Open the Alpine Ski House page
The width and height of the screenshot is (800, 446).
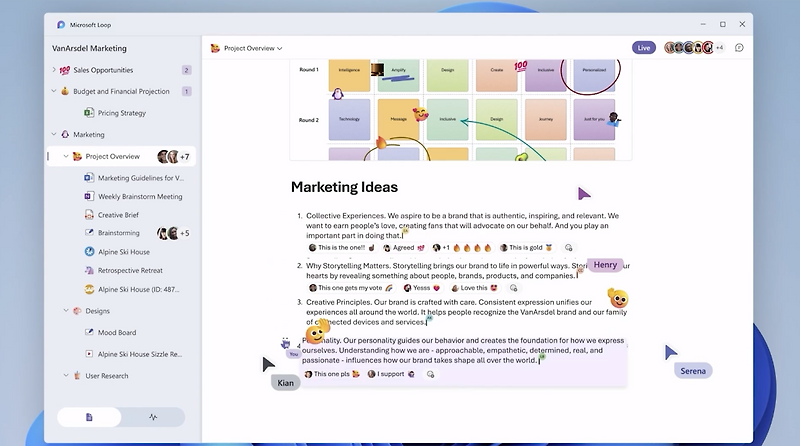[x=123, y=252]
